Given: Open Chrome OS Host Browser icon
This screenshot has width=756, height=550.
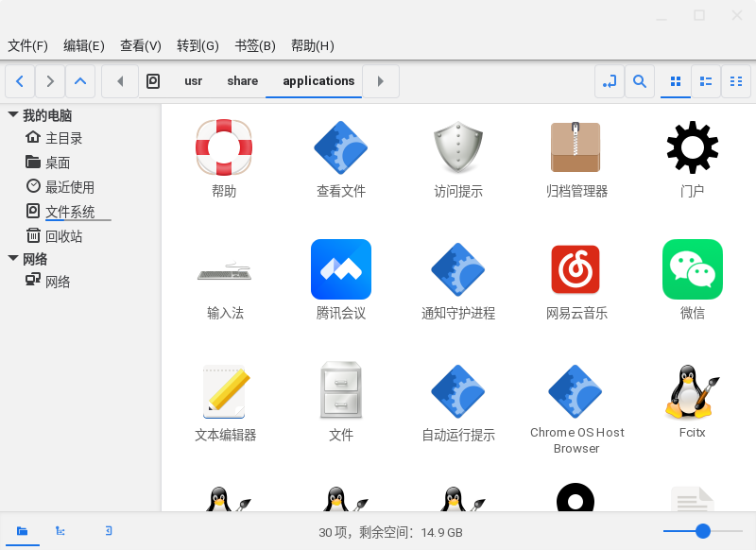Looking at the screenshot, I should [576, 391].
